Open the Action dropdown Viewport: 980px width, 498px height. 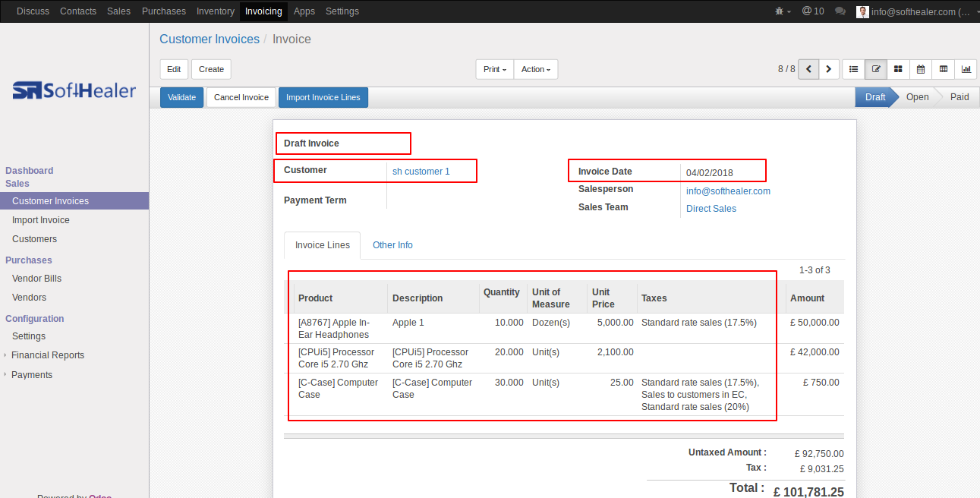click(536, 69)
